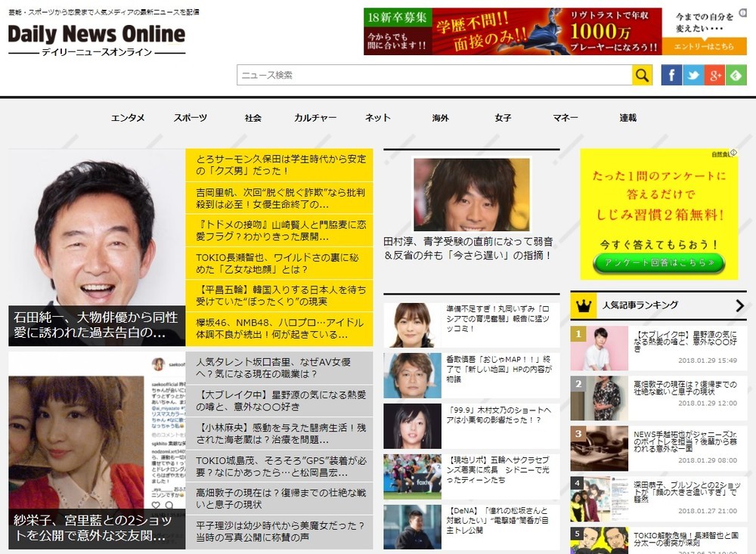Click アンケート回答はこちら on the yellow survey banner
This screenshot has width=756, height=554.
[x=658, y=262]
